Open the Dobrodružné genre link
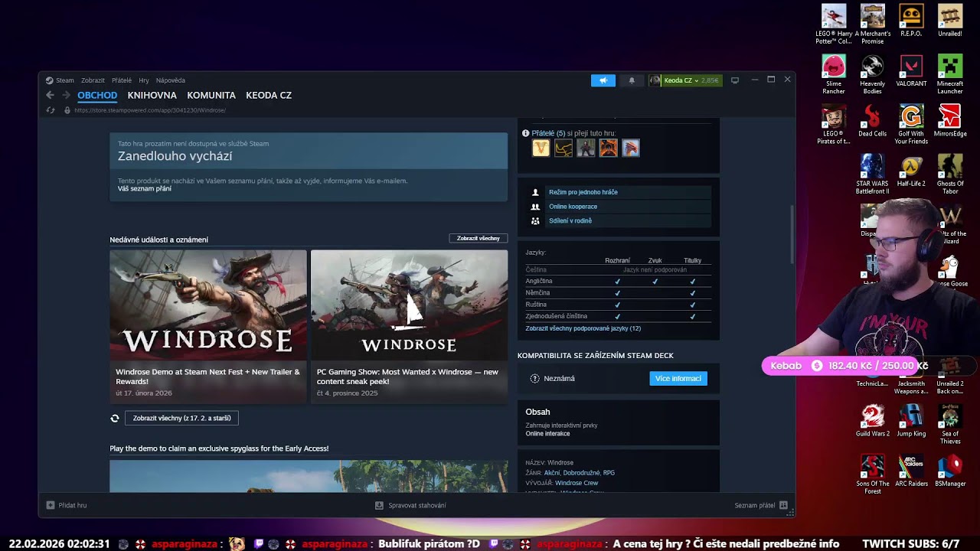This screenshot has height=551, width=980. coord(581,473)
